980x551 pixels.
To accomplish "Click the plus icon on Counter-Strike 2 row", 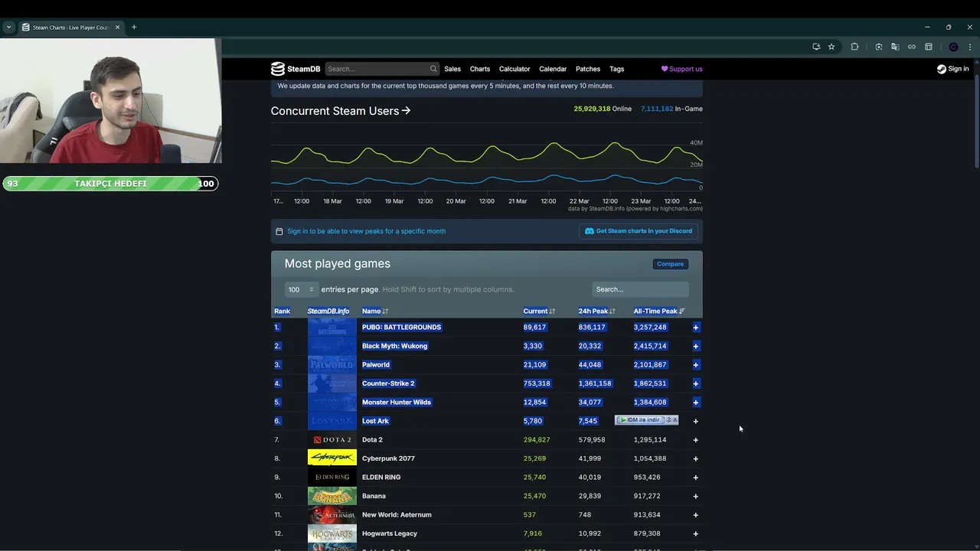I will pos(696,383).
